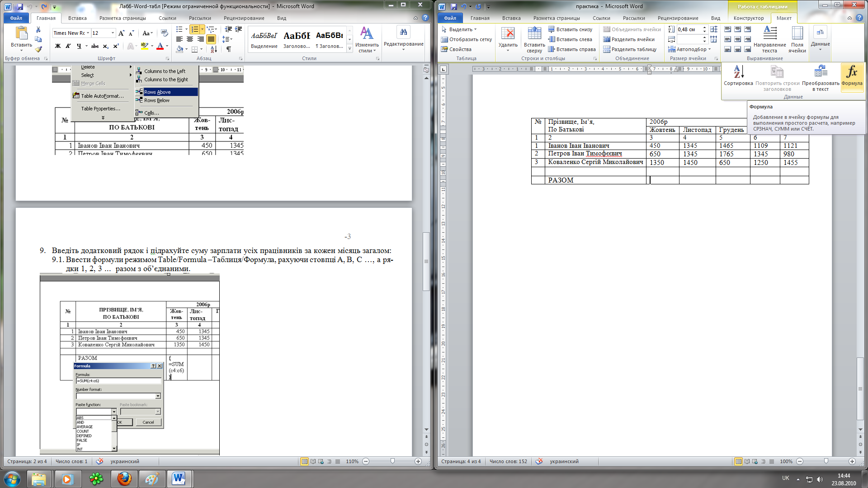Click the Разделить ячейки command

pyautogui.click(x=629, y=39)
